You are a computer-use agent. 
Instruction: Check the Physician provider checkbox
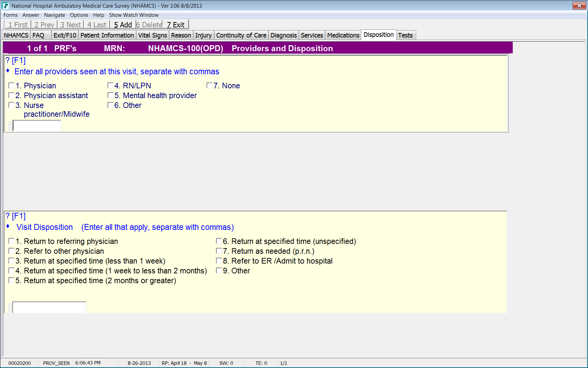coord(12,86)
